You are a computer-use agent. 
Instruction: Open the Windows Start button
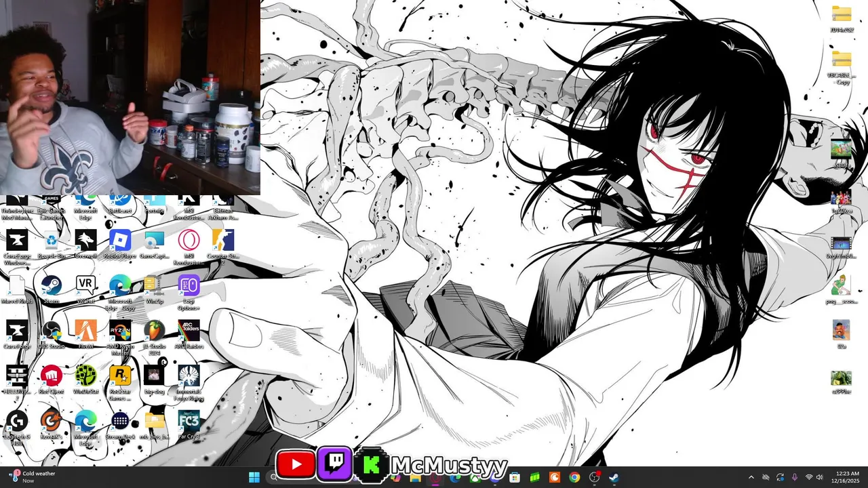pos(254,477)
